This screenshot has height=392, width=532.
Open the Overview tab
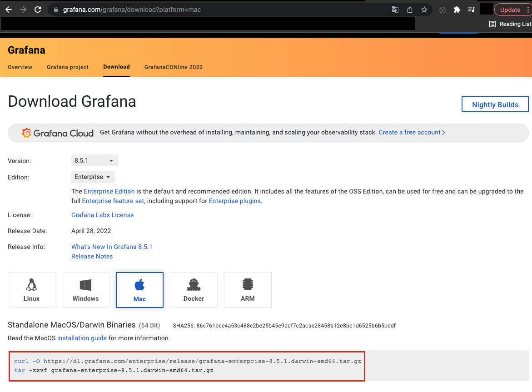point(20,67)
